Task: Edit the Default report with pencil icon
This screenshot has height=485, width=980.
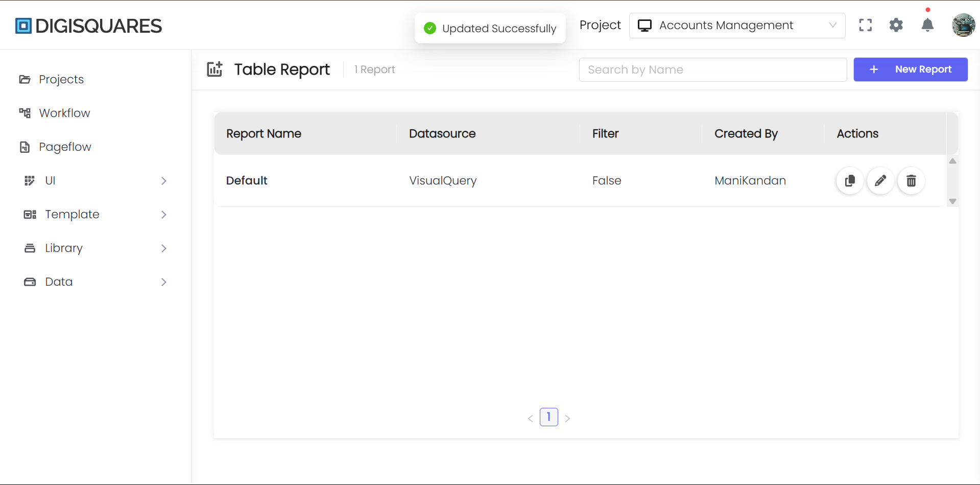Action: coord(880,180)
